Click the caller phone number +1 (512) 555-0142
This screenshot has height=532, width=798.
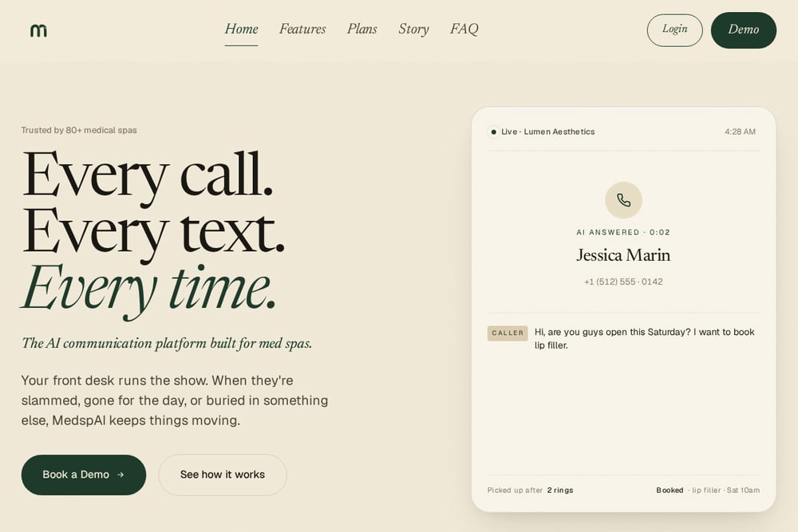pos(623,282)
